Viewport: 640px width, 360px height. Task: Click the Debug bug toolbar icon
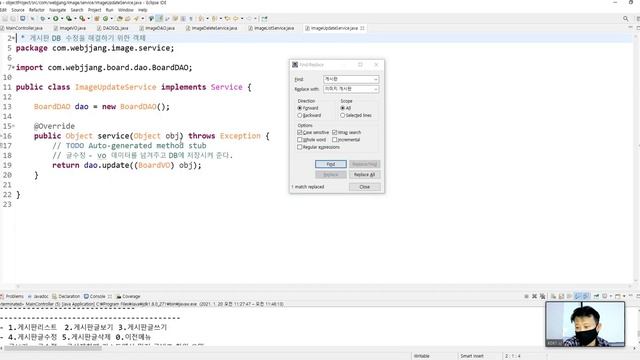[42, 18]
